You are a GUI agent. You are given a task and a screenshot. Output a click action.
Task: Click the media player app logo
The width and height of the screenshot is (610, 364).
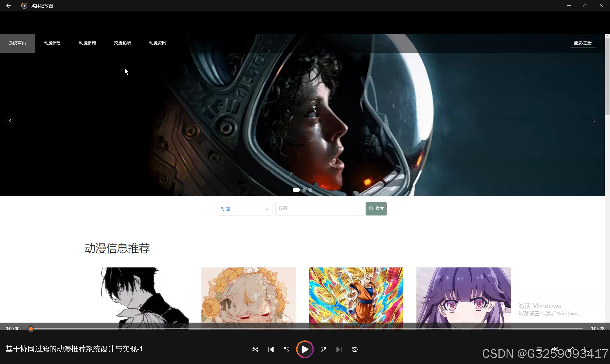pos(24,6)
